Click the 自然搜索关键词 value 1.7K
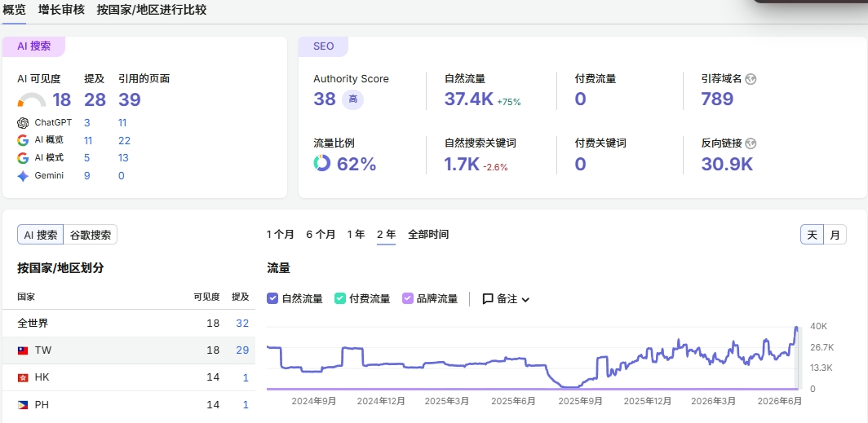This screenshot has height=423, width=868. pyautogui.click(x=462, y=164)
